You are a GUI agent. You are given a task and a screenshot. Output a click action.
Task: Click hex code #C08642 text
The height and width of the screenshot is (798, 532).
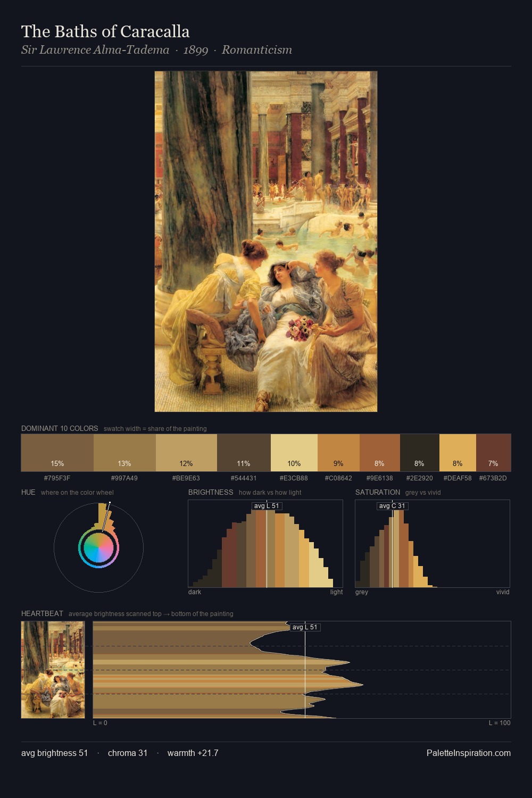tap(338, 478)
